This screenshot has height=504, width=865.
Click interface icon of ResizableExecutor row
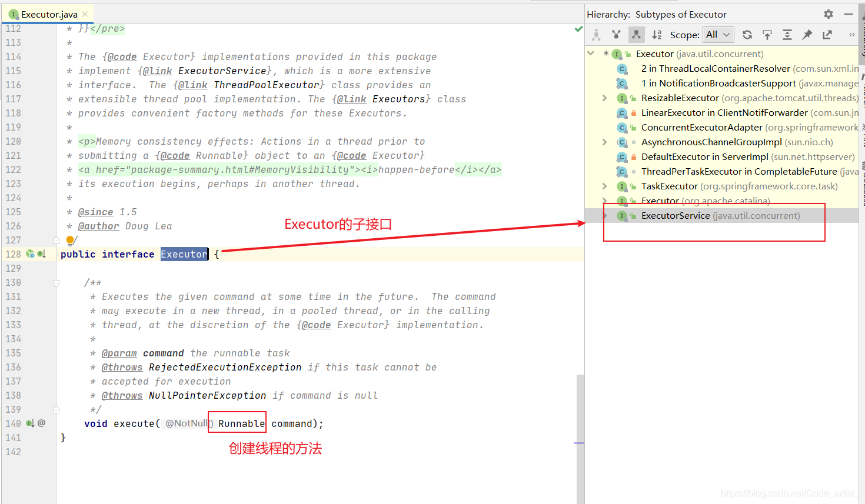pyautogui.click(x=621, y=98)
